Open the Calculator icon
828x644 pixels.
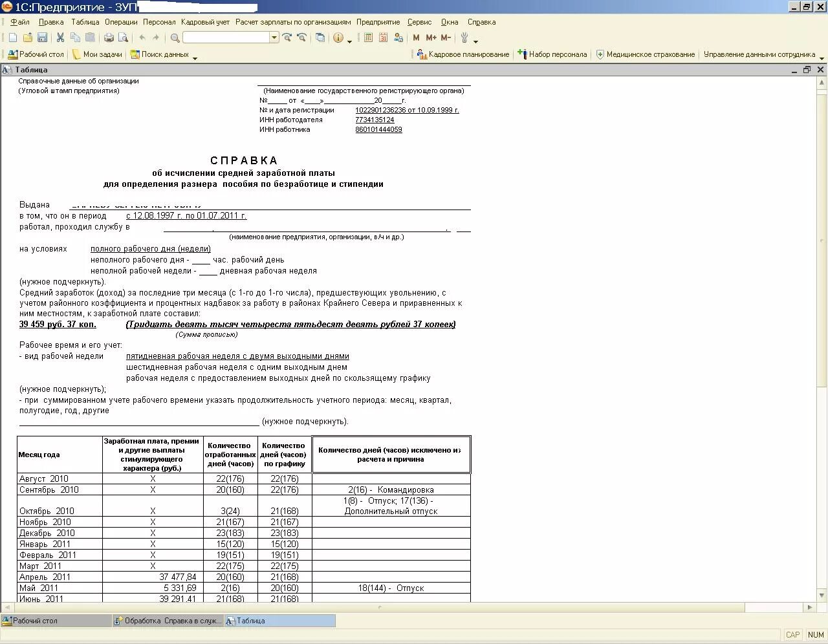(x=369, y=38)
